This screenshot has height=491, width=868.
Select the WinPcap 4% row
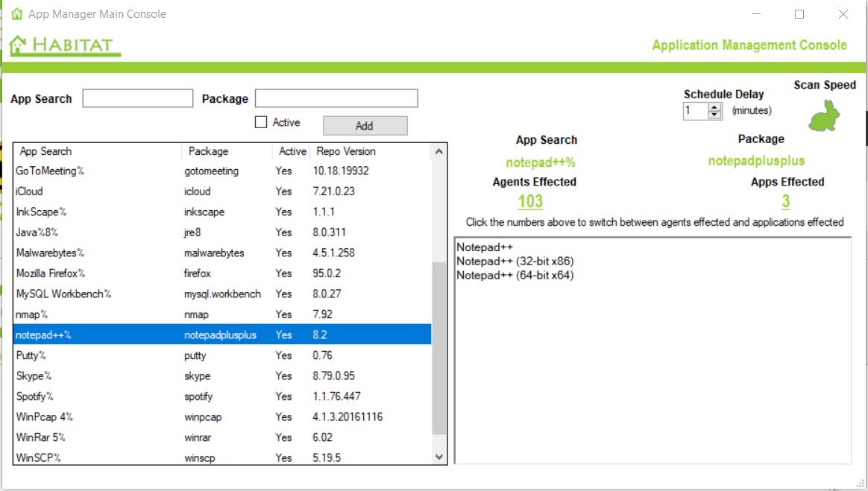pyautogui.click(x=222, y=416)
